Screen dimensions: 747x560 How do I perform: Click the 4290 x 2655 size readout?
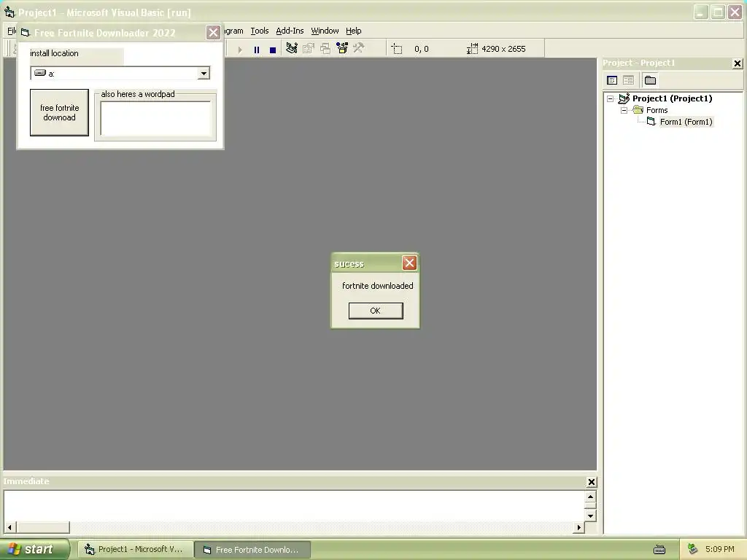tap(503, 49)
